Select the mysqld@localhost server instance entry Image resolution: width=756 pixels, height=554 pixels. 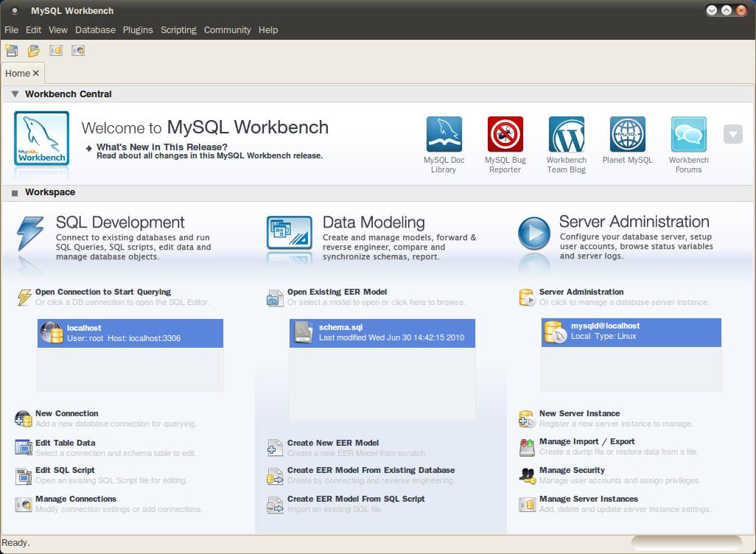(631, 332)
